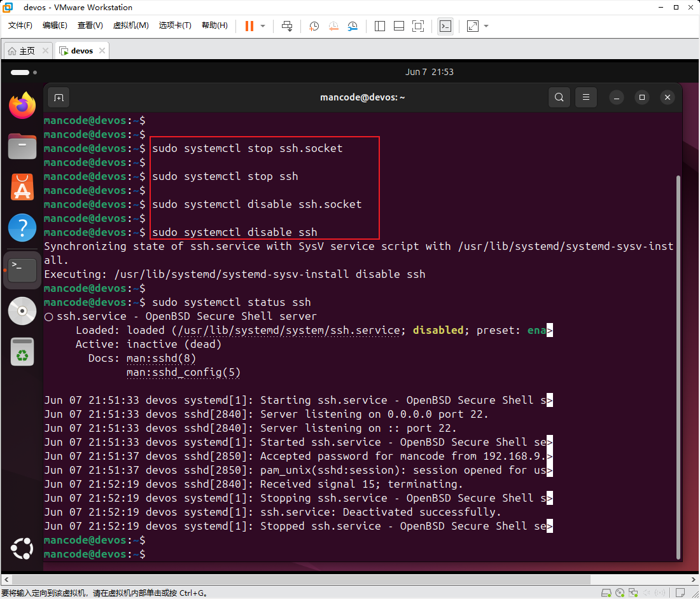The width and height of the screenshot is (700, 599).
Task: Open the 虚拟机(M) menu
Action: pyautogui.click(x=130, y=25)
